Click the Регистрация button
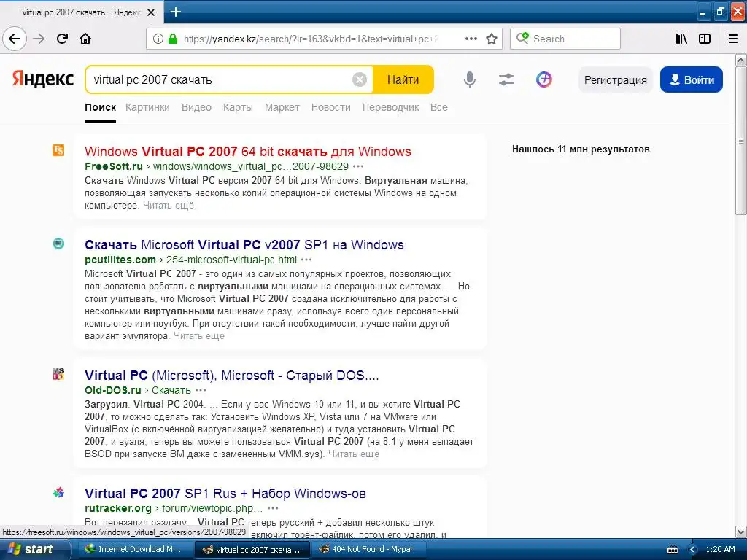This screenshot has height=560, width=747. tap(616, 79)
